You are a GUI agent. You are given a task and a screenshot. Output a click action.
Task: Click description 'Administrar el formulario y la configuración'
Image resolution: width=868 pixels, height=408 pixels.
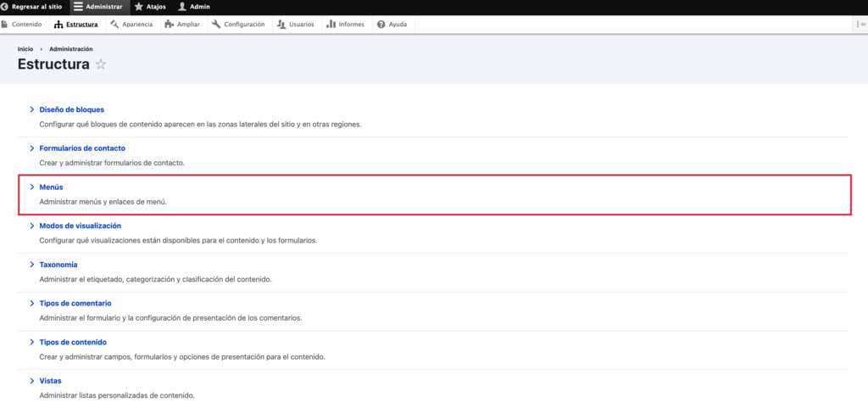click(x=170, y=318)
